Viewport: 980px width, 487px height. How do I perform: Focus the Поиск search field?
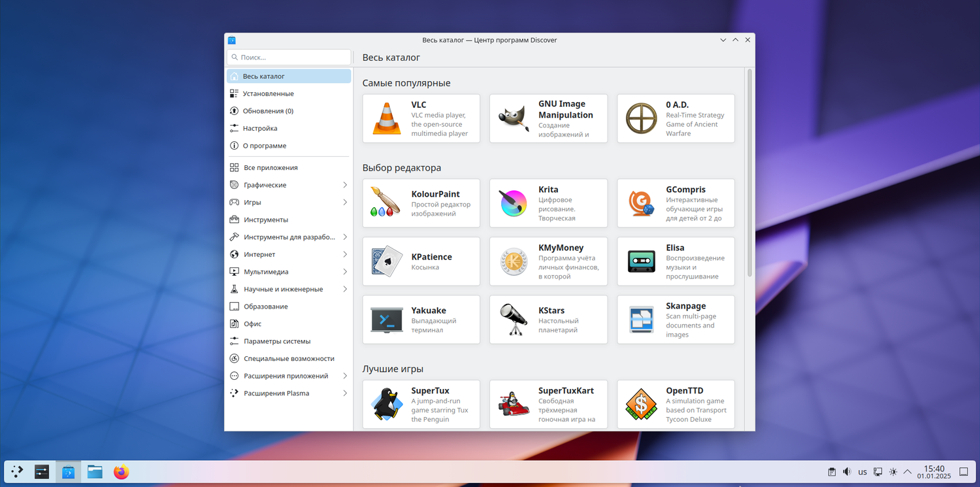pyautogui.click(x=289, y=58)
